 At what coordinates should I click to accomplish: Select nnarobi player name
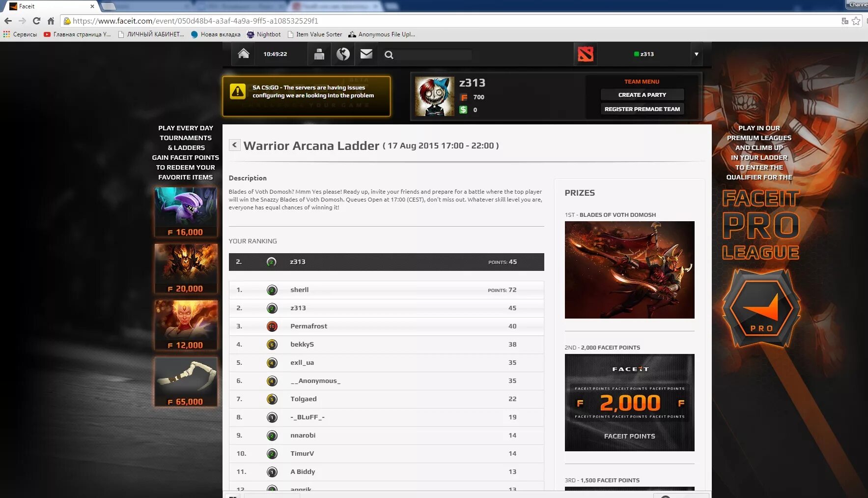(x=303, y=436)
